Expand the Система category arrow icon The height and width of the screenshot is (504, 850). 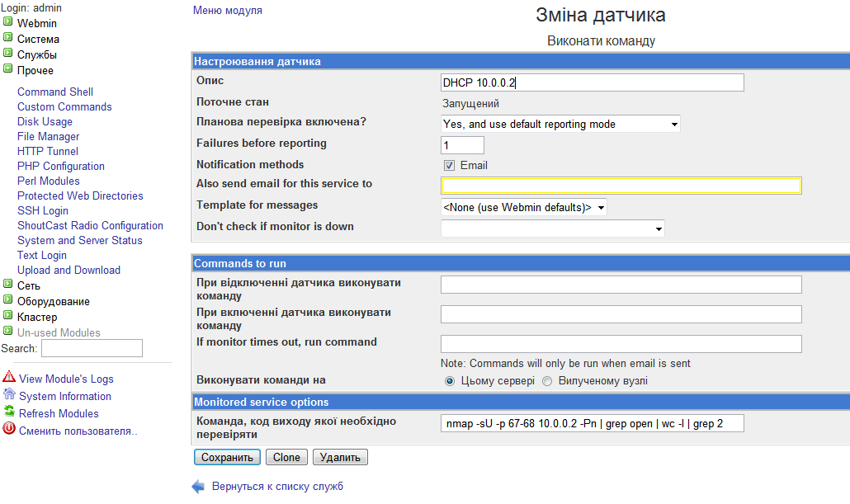(x=8, y=38)
